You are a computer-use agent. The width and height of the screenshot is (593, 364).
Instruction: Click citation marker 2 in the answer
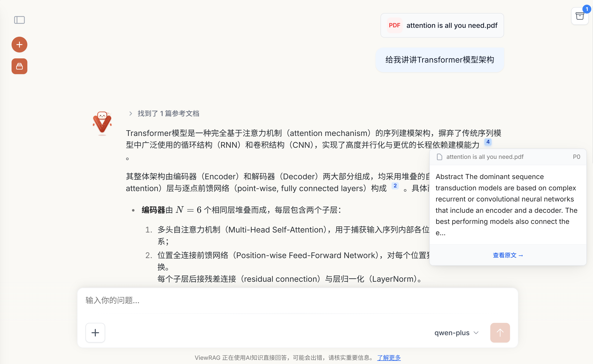tap(395, 186)
